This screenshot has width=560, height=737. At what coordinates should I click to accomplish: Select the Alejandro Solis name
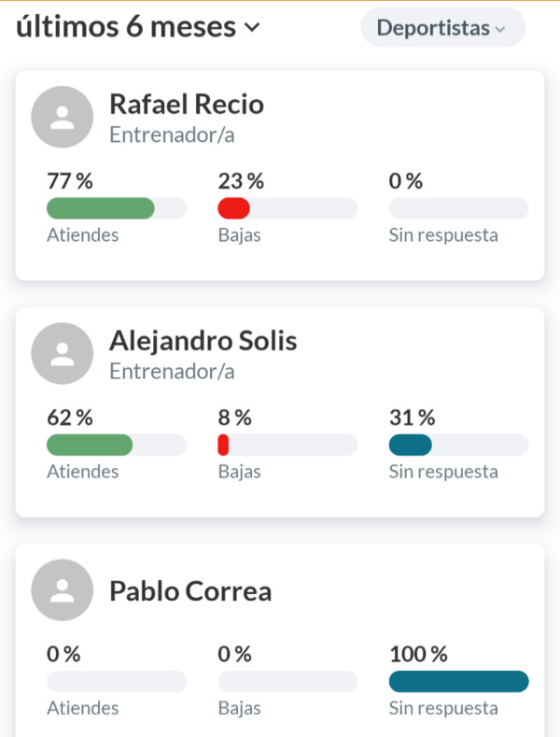pos(203,340)
